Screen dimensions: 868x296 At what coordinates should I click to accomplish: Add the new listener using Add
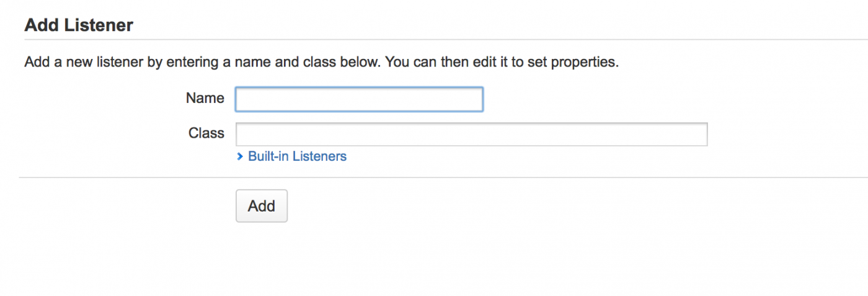[x=261, y=206]
